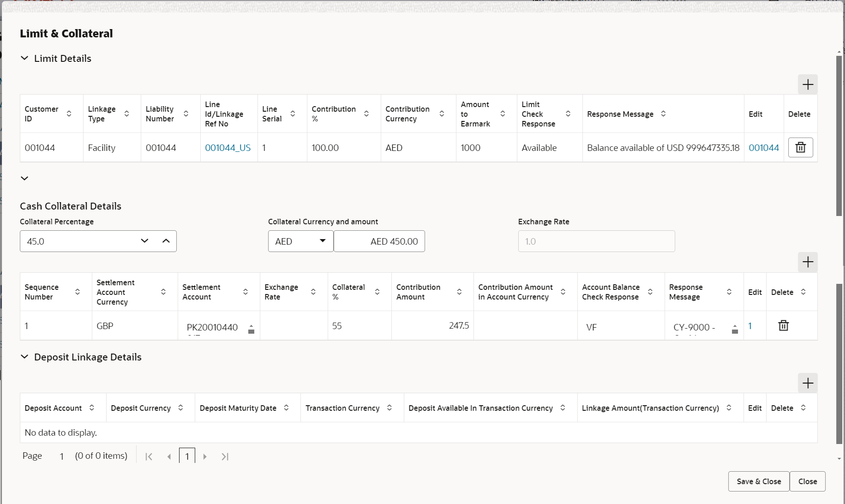
Task: Sort the Deposit Maturity Date column
Action: tap(286, 408)
